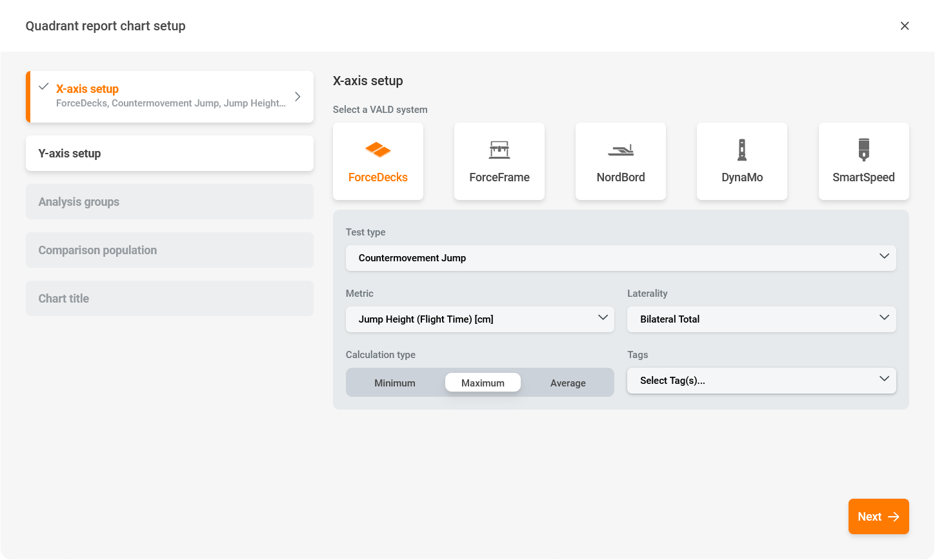Open the Comparison population step

(x=170, y=250)
